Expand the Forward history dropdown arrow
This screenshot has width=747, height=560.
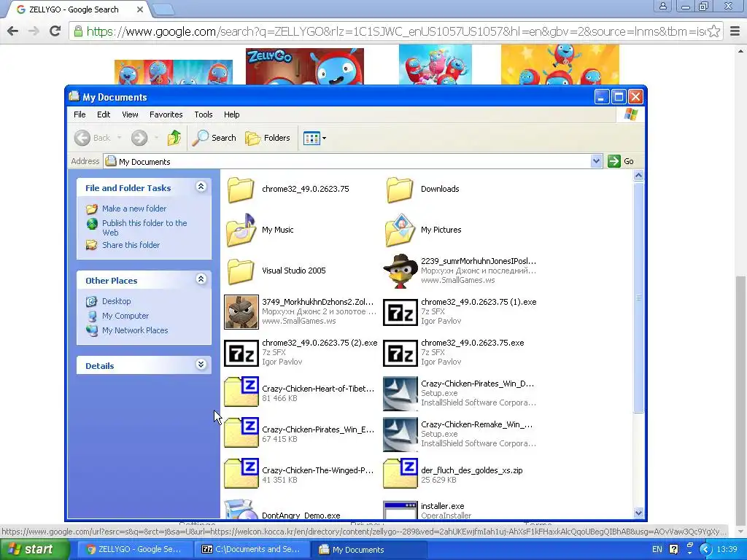click(x=156, y=138)
